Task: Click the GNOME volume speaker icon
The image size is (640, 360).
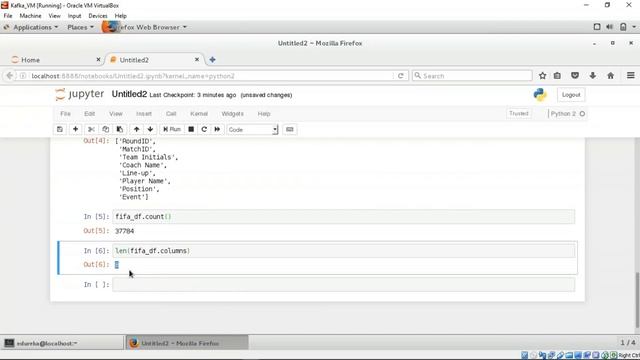Action: click(609, 27)
